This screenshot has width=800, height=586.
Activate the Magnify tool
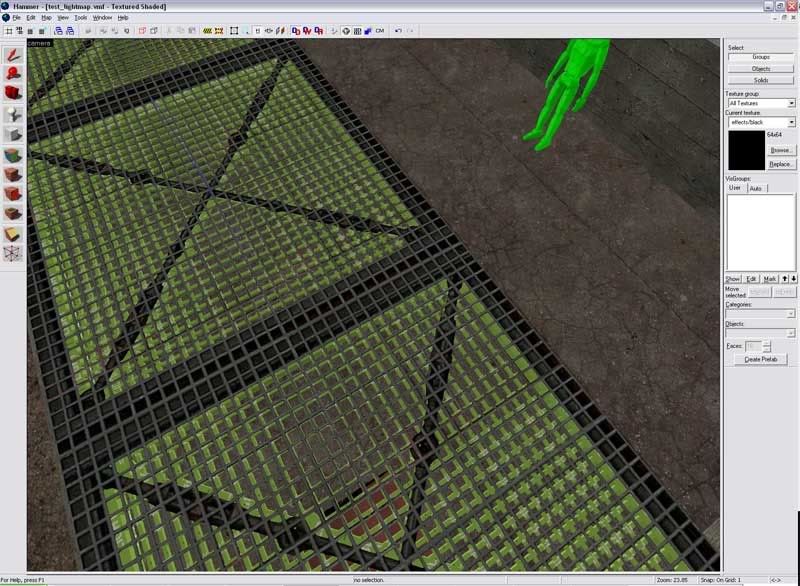point(13,73)
